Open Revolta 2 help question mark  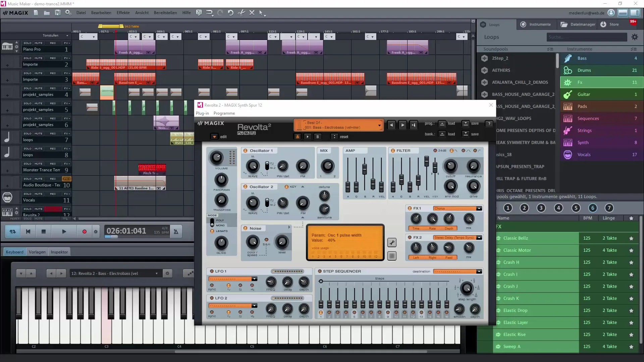[x=489, y=124]
